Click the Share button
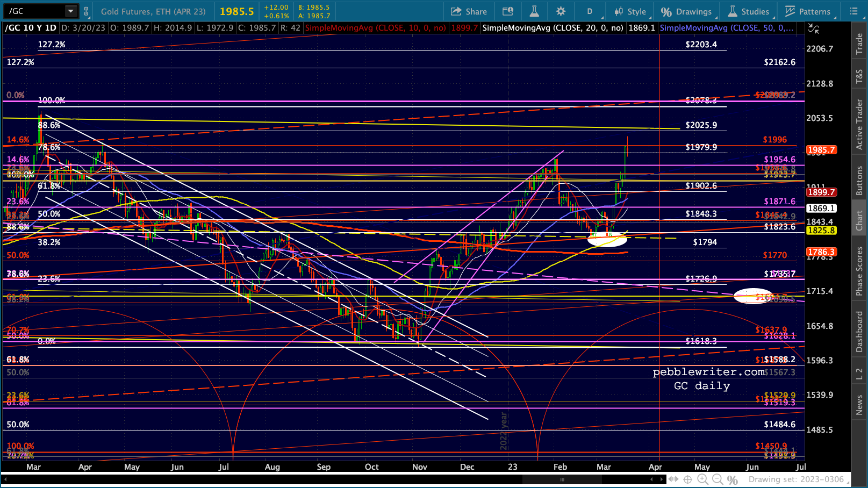868x488 pixels. click(x=469, y=11)
